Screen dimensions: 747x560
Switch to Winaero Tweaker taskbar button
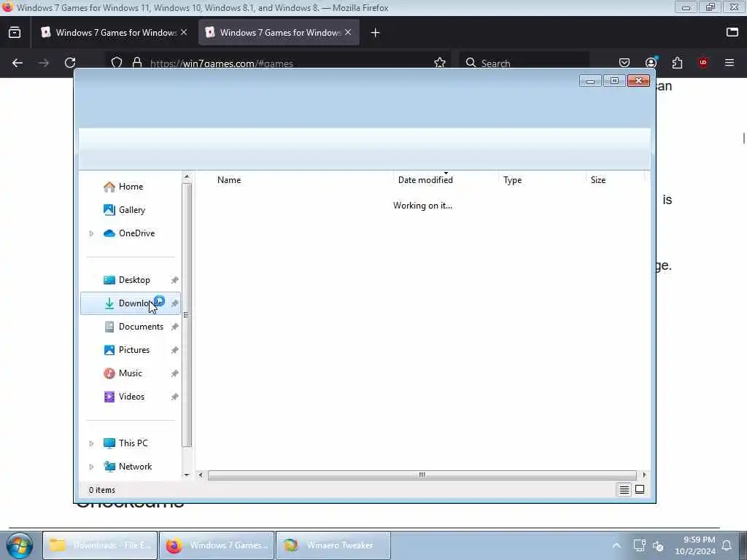(333, 545)
